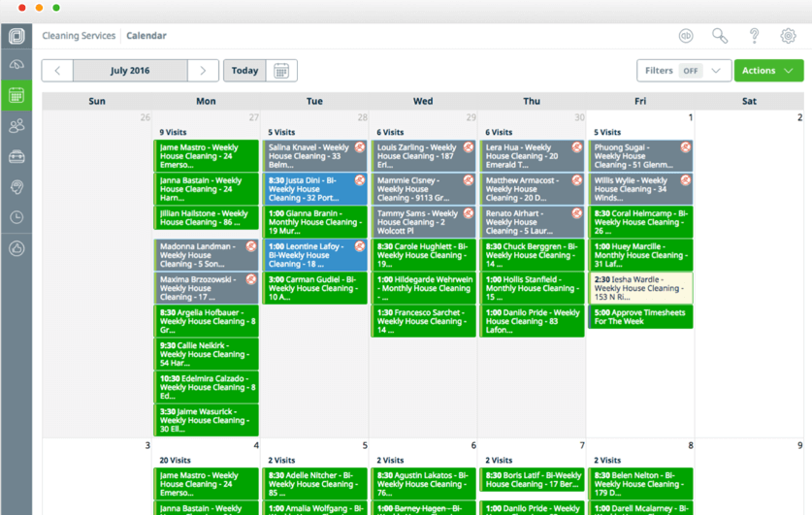Image resolution: width=812 pixels, height=515 pixels.
Task: Open 9:30 Callie Neikirk visit
Action: pos(206,354)
